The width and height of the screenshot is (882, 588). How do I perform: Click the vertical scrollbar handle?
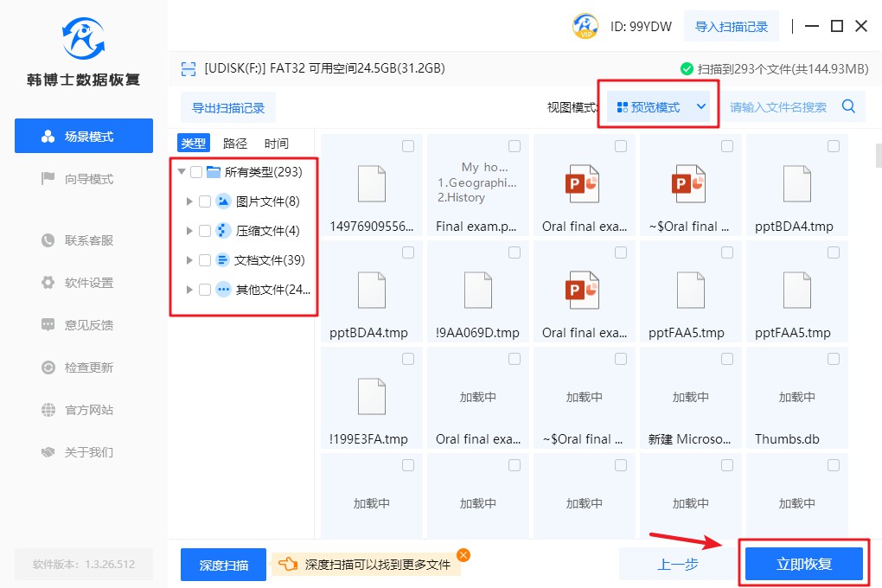879,156
